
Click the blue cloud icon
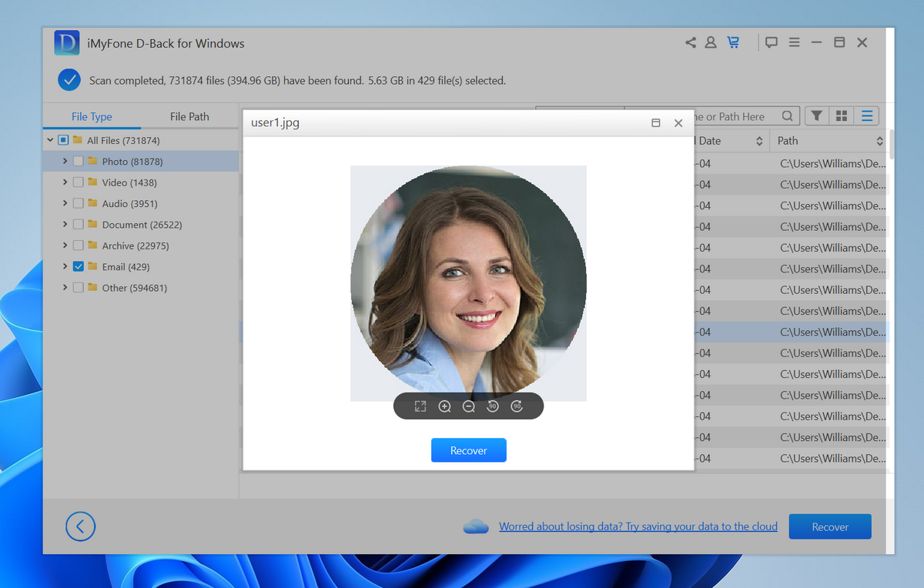tap(477, 526)
